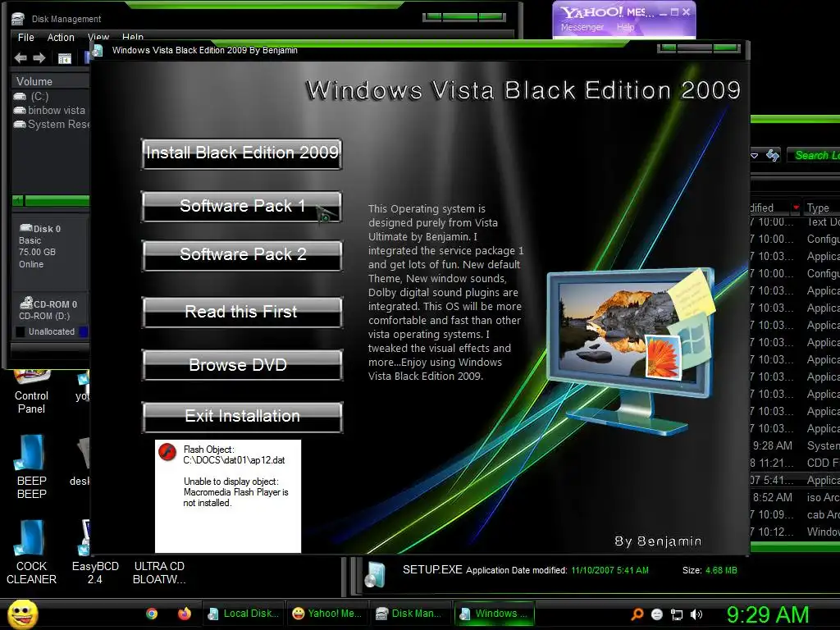The image size is (840, 630).
Task: Click the back arrow in Disk Management toolbar
Action: point(21,58)
